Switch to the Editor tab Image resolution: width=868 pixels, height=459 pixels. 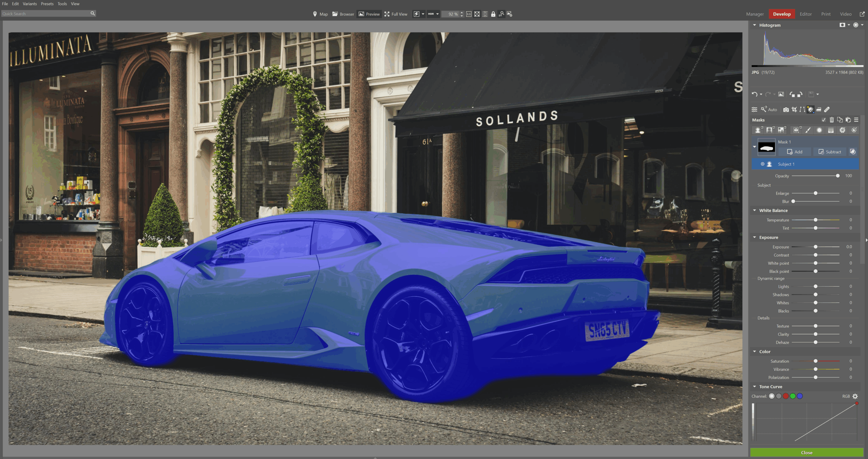tap(806, 14)
